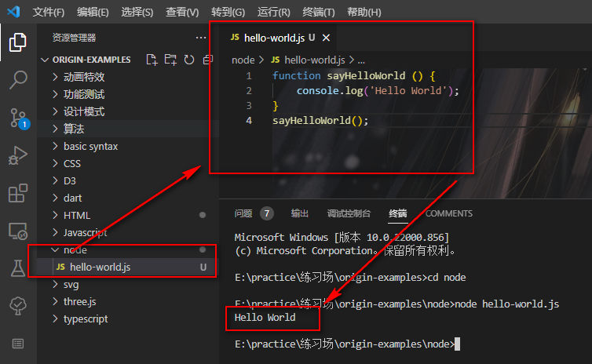592x364 pixels.
Task: Open the Extensions view
Action: (x=18, y=193)
